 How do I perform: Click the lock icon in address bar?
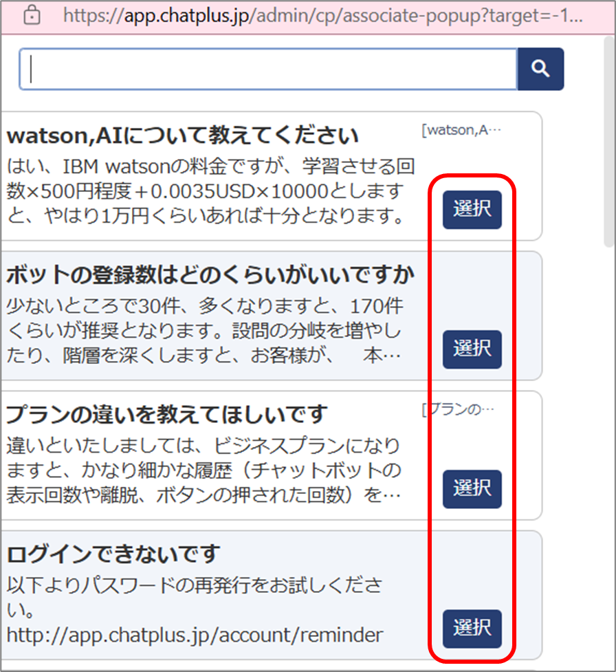[32, 16]
